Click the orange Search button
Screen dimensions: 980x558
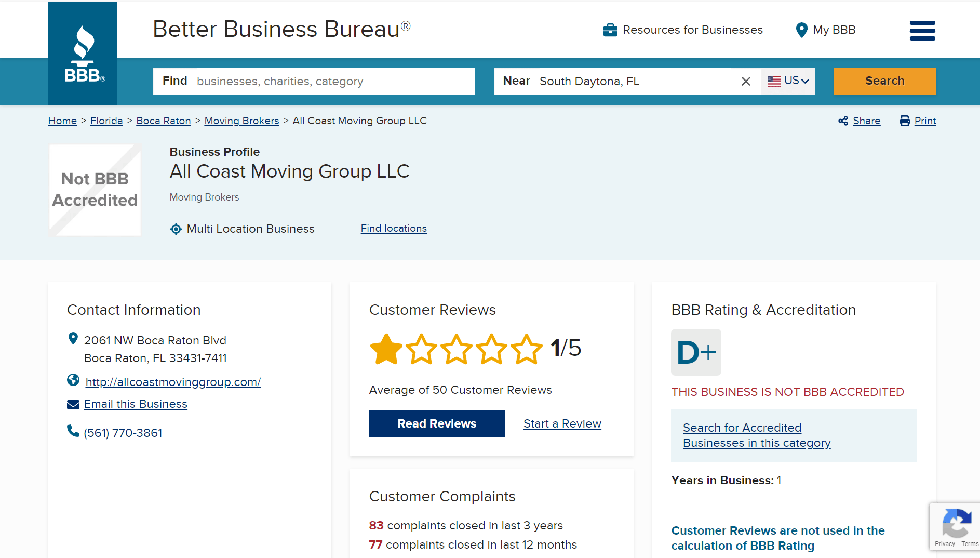point(885,81)
